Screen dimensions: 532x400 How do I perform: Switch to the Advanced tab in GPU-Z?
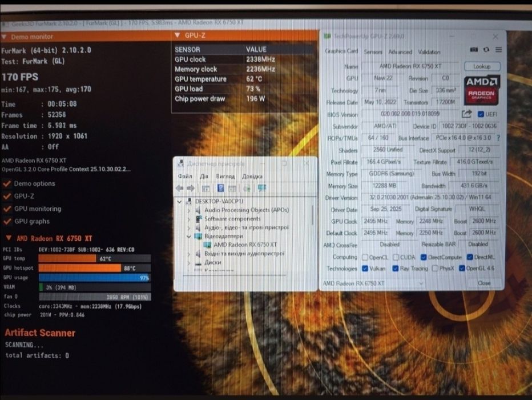click(x=400, y=52)
